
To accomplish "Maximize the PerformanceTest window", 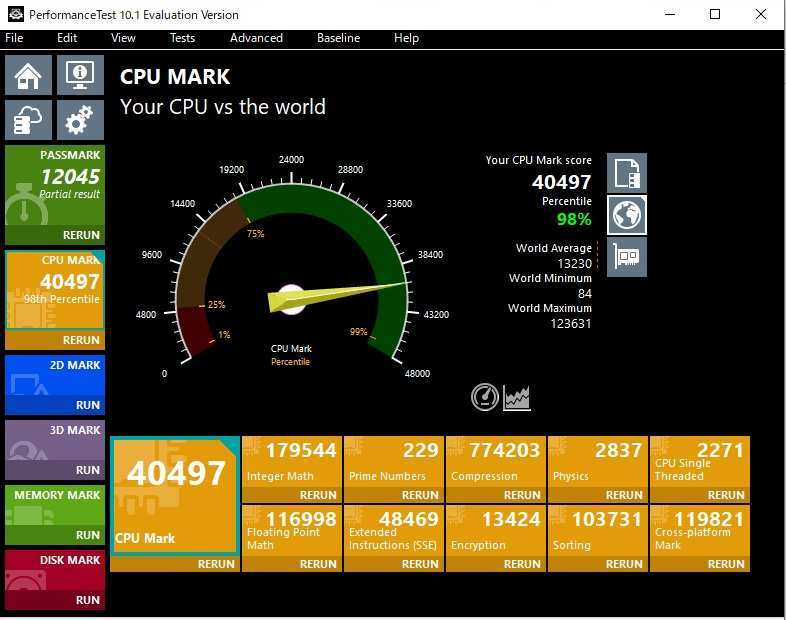I will coord(715,15).
